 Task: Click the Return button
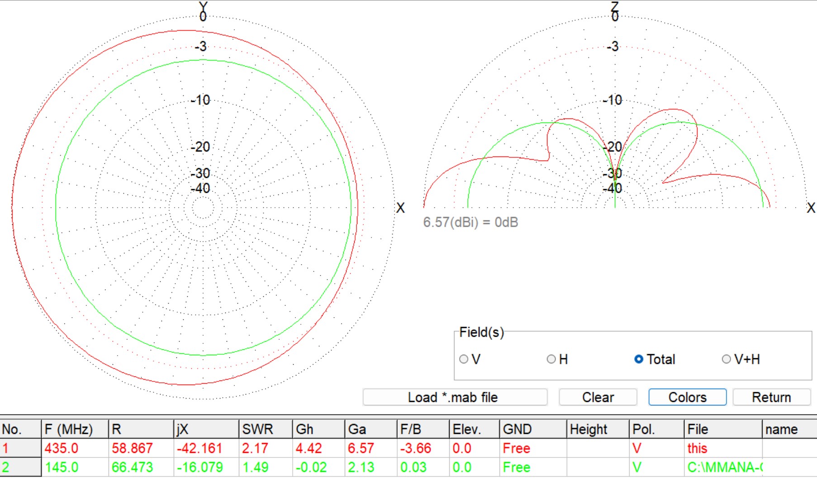771,397
